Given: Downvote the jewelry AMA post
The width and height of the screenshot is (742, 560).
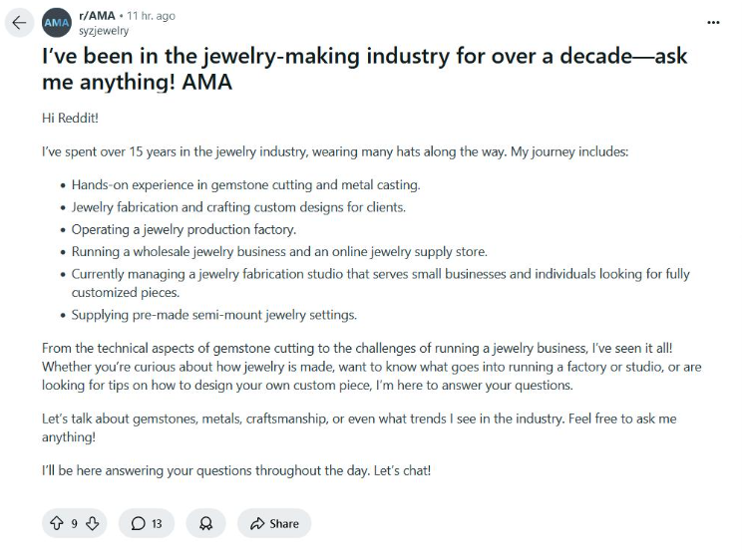Looking at the screenshot, I should click(92, 523).
